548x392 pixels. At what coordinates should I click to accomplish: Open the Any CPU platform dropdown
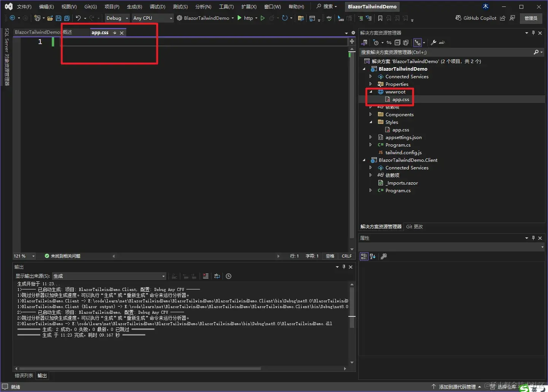point(152,18)
